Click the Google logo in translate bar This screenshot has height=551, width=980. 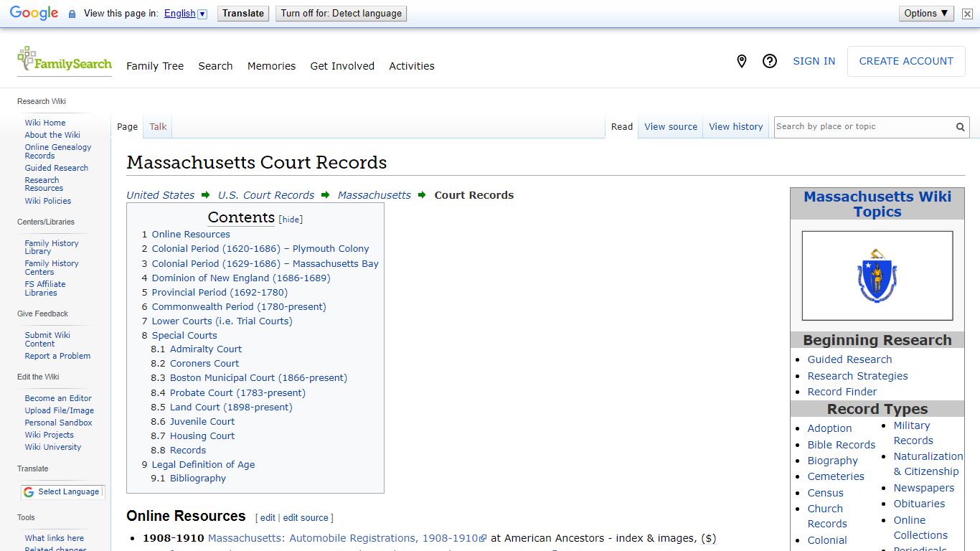point(34,14)
